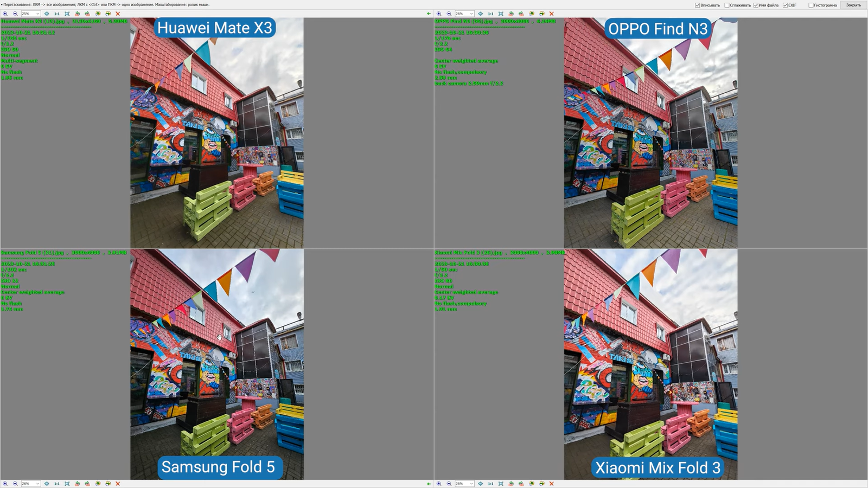Fit the OPPO Find N3 image to its pane
Viewport: 868px width, 488px height.
click(x=501, y=14)
